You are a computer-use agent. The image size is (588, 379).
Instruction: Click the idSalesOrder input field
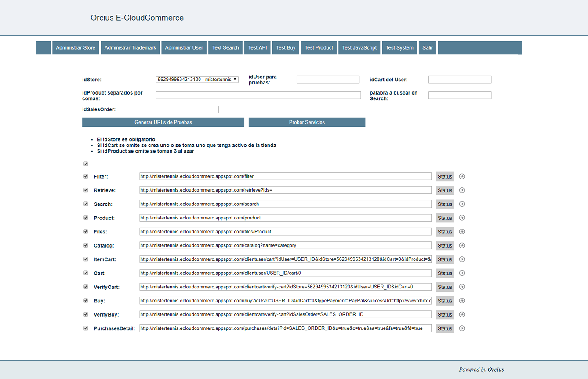tap(187, 109)
